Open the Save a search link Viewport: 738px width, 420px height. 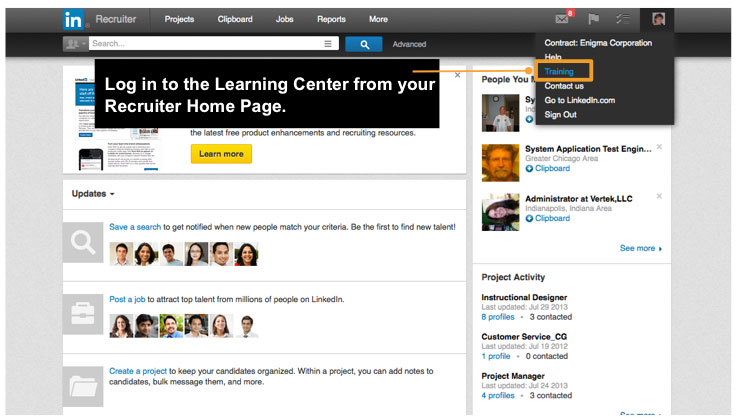[135, 227]
